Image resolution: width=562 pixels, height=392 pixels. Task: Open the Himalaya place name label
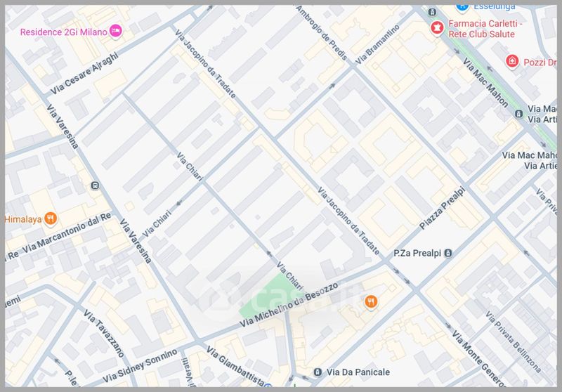tap(23, 218)
